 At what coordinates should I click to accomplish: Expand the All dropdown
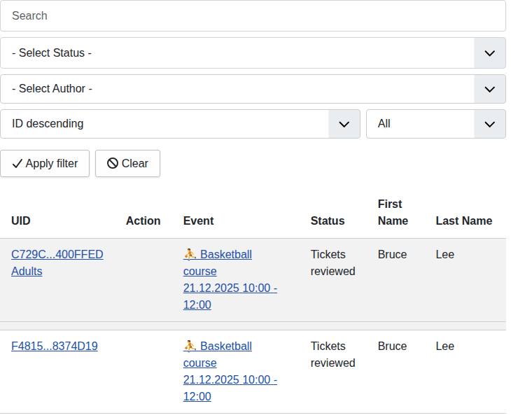[x=435, y=124]
